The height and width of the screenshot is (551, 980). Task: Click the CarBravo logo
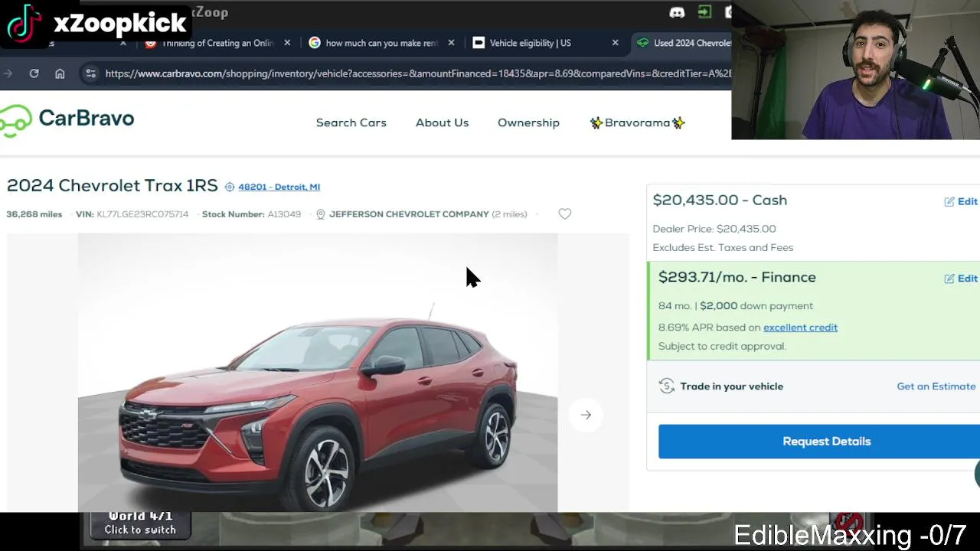pos(67,120)
